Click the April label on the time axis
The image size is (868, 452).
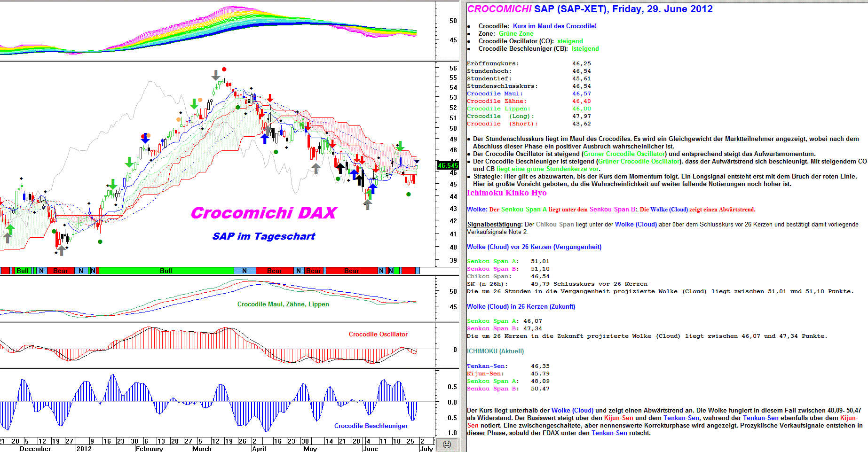[x=259, y=449]
